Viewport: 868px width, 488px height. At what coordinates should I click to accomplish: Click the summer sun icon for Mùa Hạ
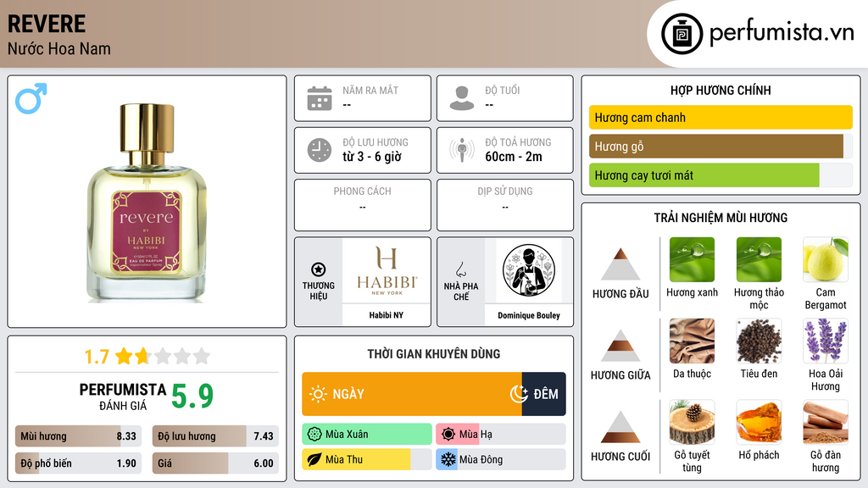click(x=448, y=435)
